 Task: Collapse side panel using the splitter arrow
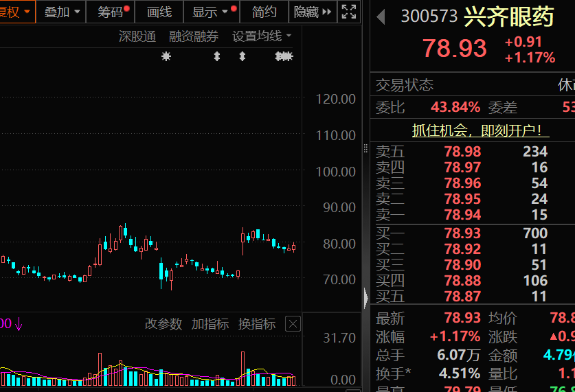click(365, 298)
